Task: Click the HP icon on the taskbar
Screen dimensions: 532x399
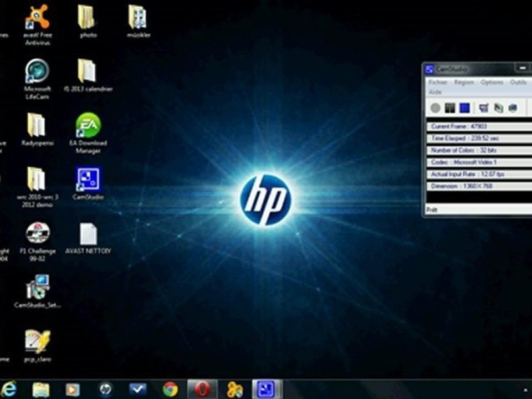Action: click(x=105, y=390)
